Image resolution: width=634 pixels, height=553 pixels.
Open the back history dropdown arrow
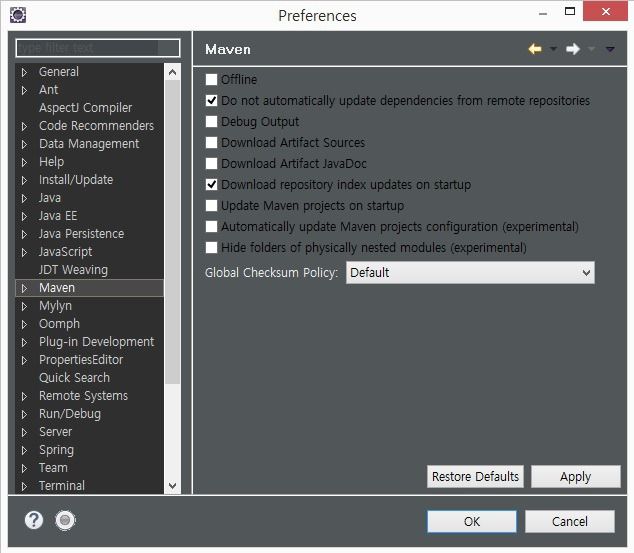[553, 49]
